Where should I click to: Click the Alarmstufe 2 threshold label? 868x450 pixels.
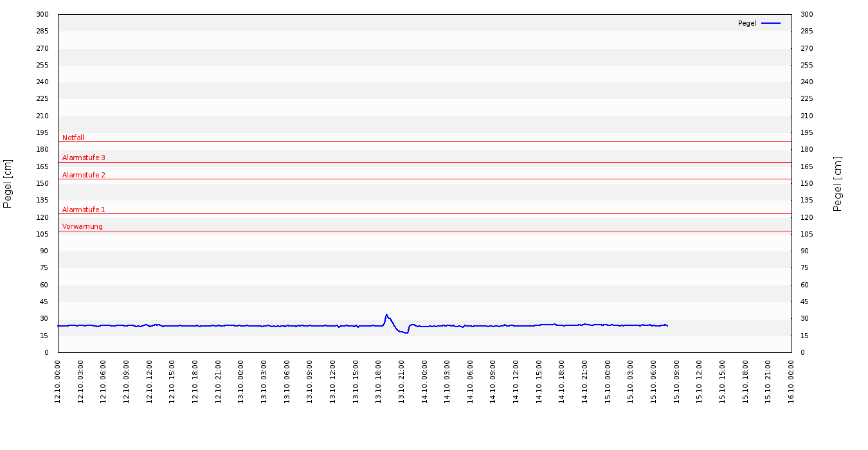tap(84, 175)
